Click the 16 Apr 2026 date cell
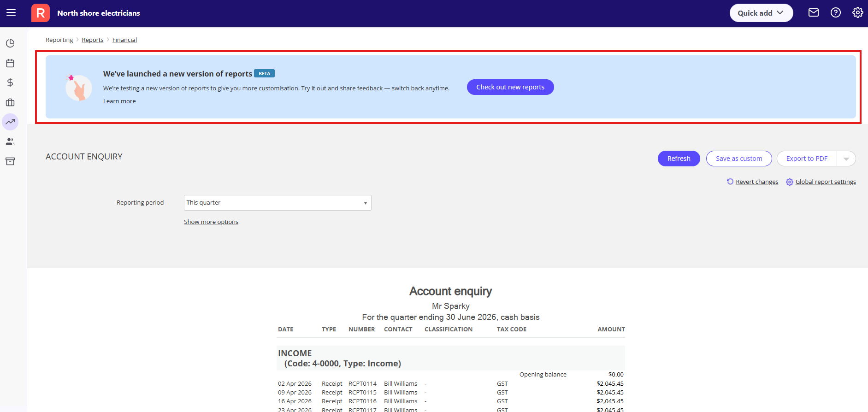 coord(295,401)
